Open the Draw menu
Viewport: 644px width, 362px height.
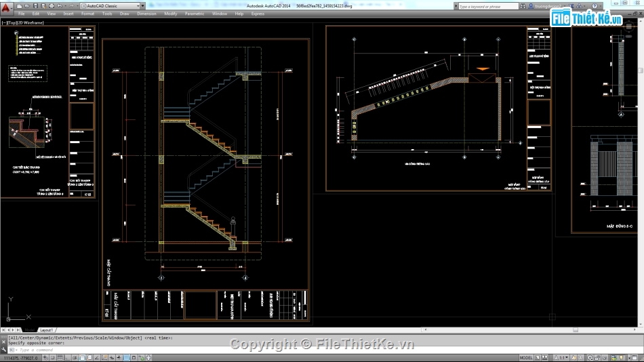click(x=125, y=14)
